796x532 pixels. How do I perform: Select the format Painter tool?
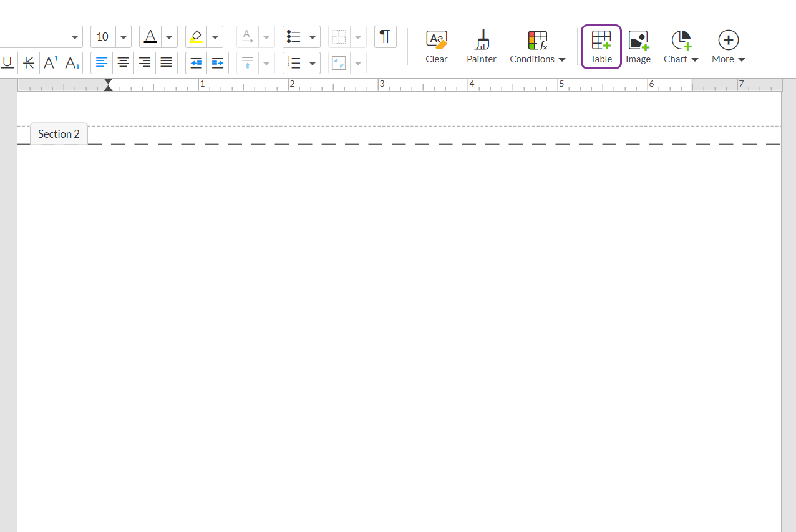(482, 47)
